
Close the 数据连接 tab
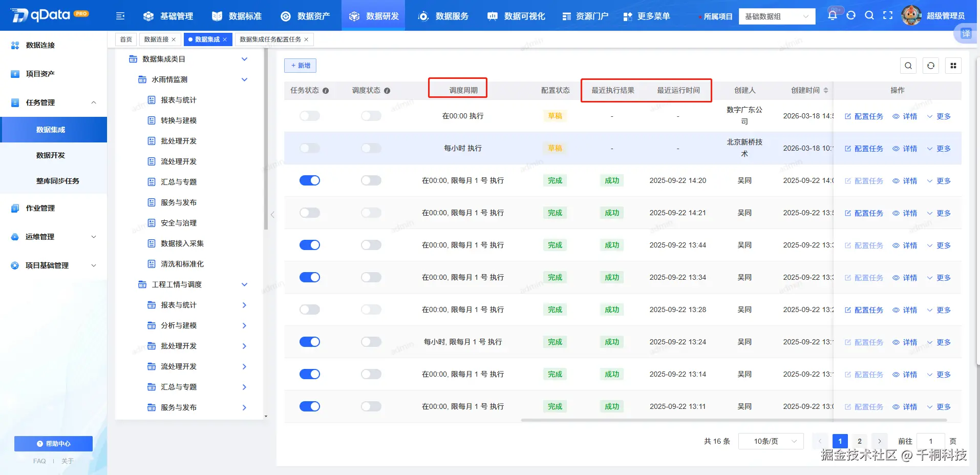pos(174,39)
